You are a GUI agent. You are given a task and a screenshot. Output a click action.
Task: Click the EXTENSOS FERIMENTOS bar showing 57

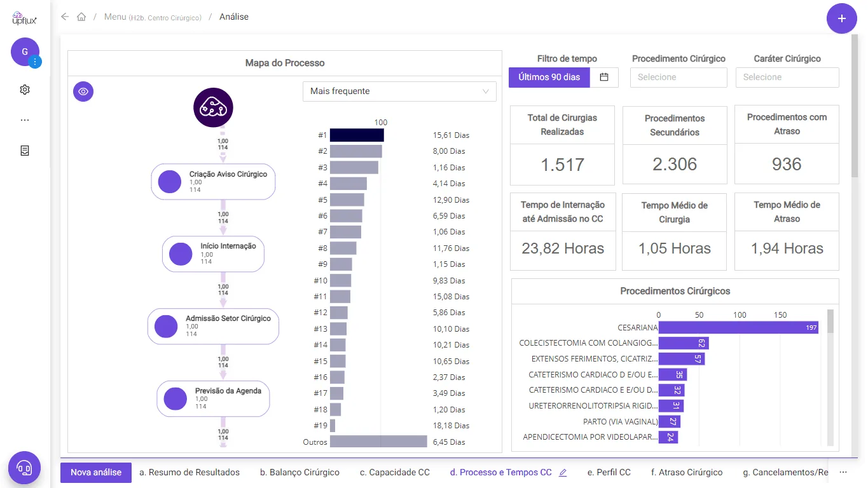pos(682,359)
